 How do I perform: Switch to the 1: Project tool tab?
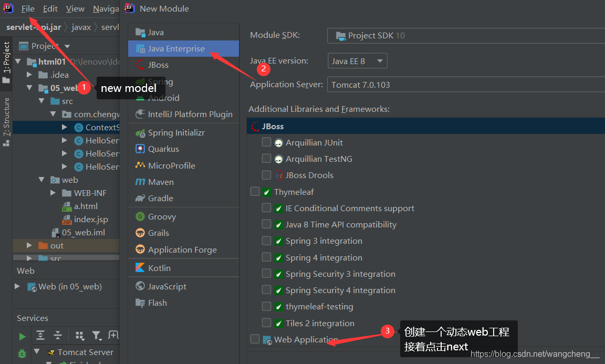click(6, 62)
